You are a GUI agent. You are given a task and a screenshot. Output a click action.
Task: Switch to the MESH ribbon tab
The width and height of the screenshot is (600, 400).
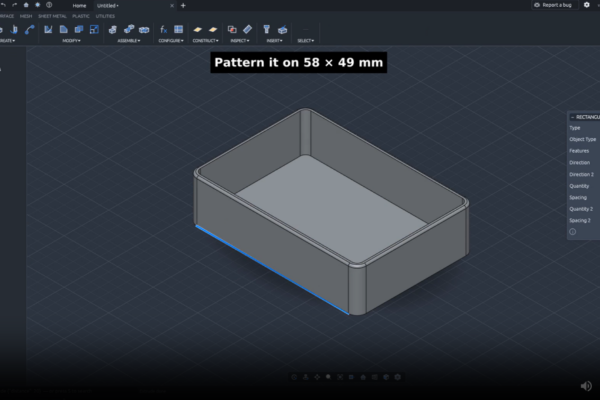pyautogui.click(x=26, y=16)
